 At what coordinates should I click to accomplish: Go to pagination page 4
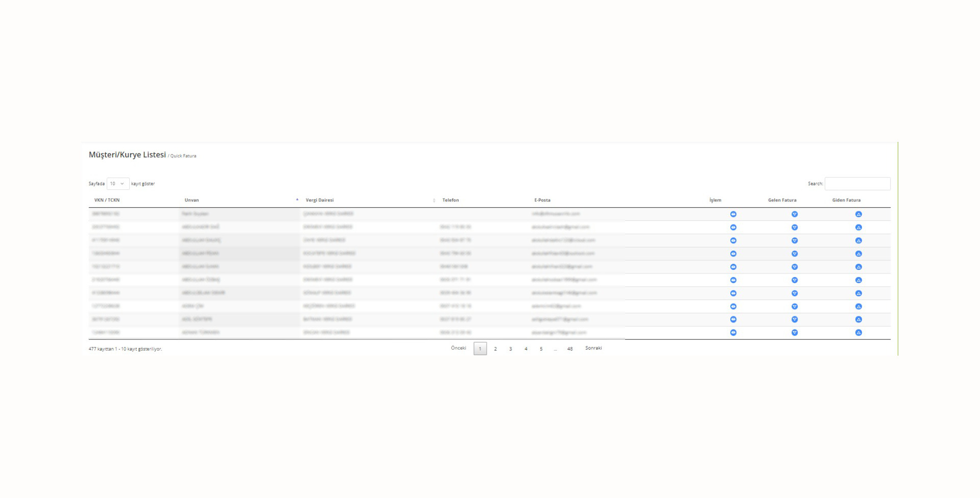pos(526,349)
